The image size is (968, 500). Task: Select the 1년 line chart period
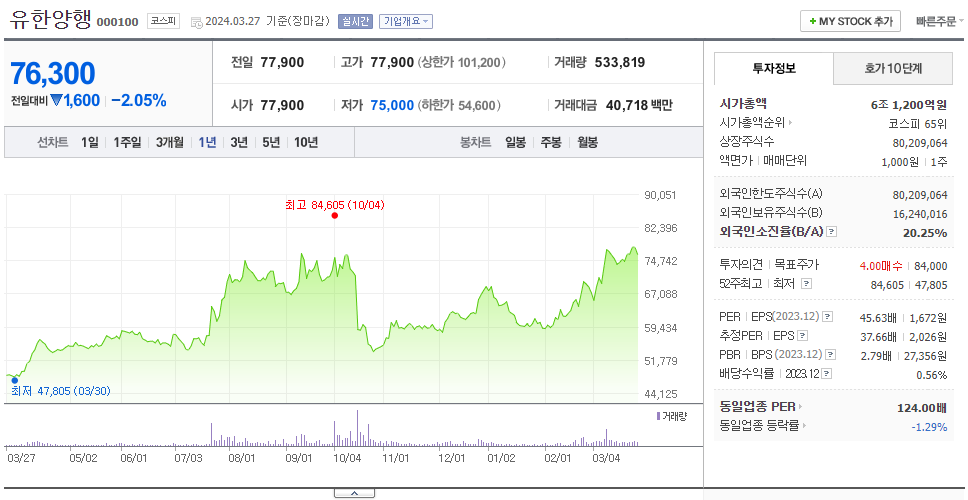(207, 143)
